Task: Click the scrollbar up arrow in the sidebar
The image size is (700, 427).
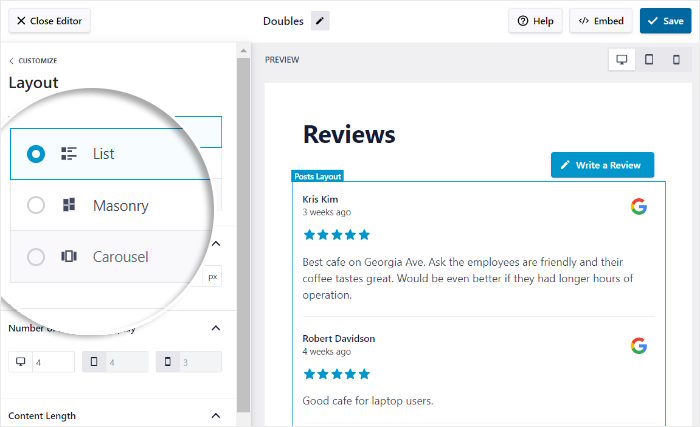Action: click(x=243, y=51)
